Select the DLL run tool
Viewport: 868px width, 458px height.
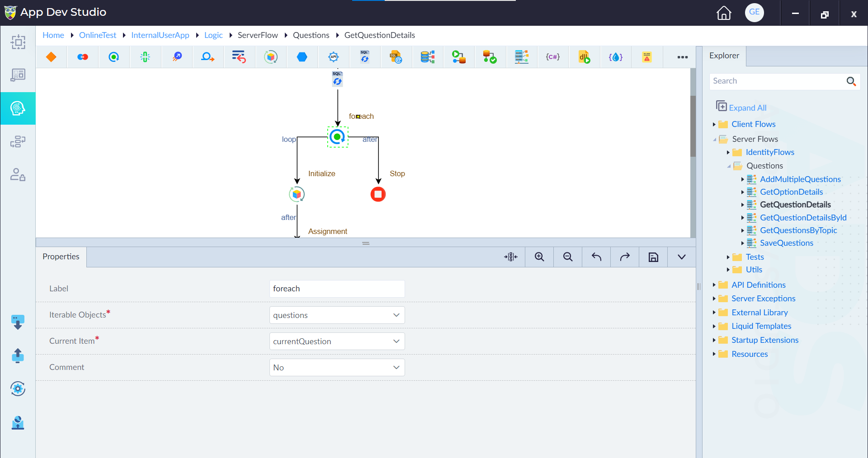584,57
